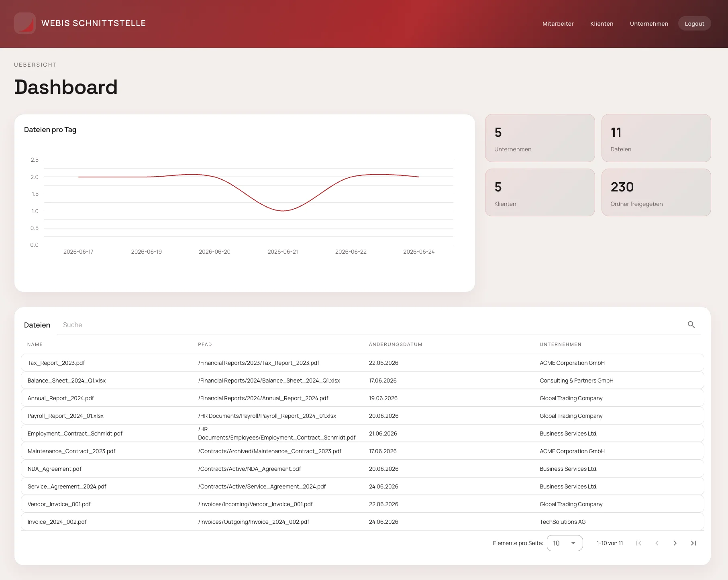Viewport: 728px width, 580px height.
Task: Click the path /Contracts/Active/NDA_Agreement.pdf
Action: pyautogui.click(x=249, y=469)
